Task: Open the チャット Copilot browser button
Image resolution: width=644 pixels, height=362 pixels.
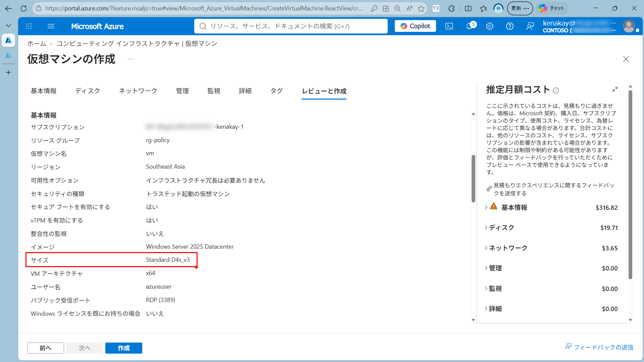Action: coord(551,8)
